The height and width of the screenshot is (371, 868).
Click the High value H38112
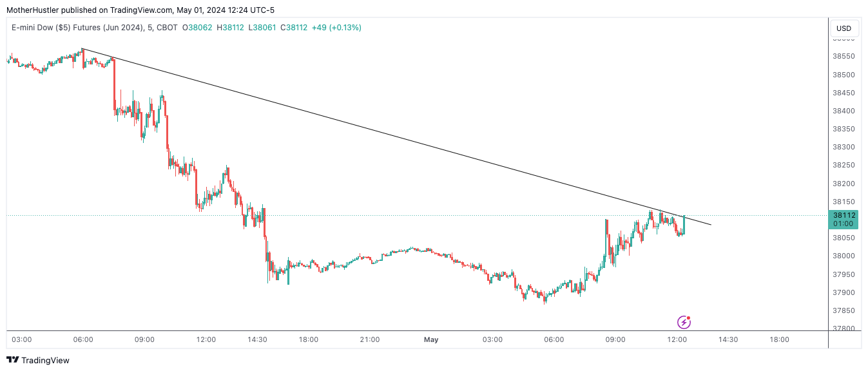tap(229, 28)
